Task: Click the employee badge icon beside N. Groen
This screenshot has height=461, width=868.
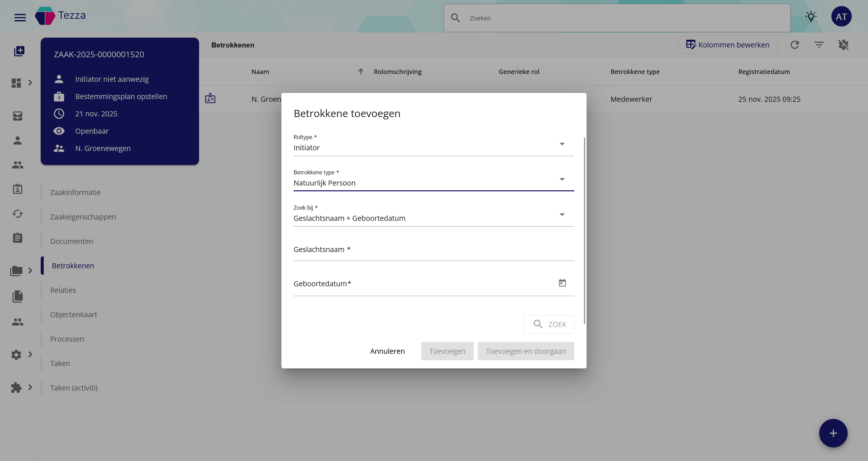Action: tap(210, 99)
